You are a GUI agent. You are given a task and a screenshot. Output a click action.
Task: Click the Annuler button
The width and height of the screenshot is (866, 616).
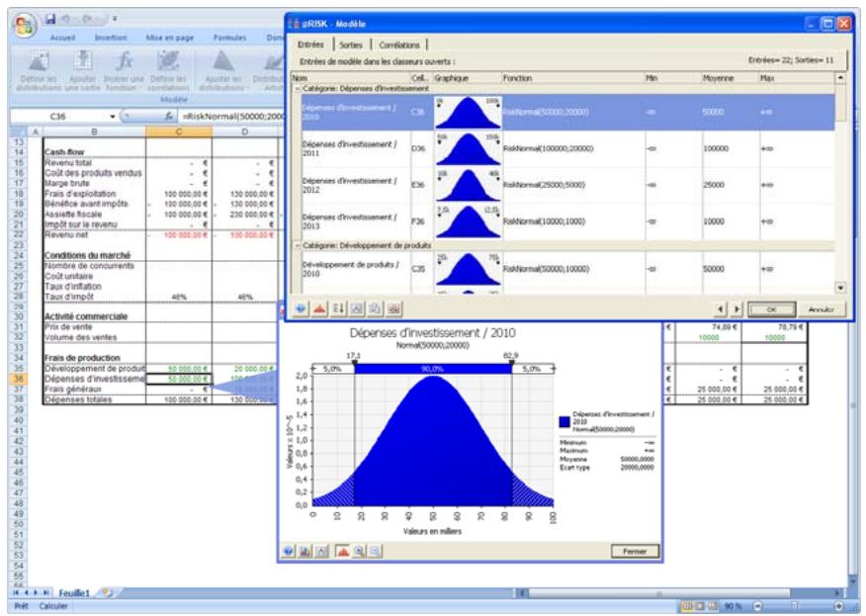(x=823, y=308)
